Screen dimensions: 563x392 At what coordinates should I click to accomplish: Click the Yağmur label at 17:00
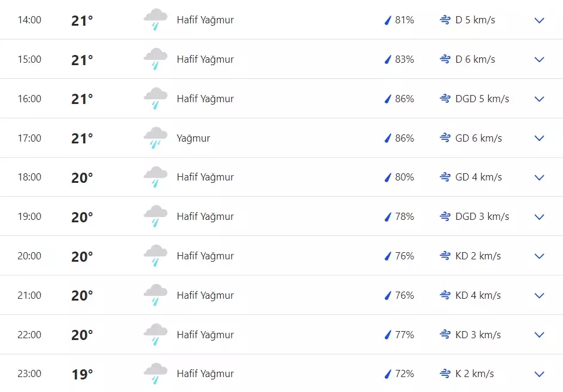point(193,138)
